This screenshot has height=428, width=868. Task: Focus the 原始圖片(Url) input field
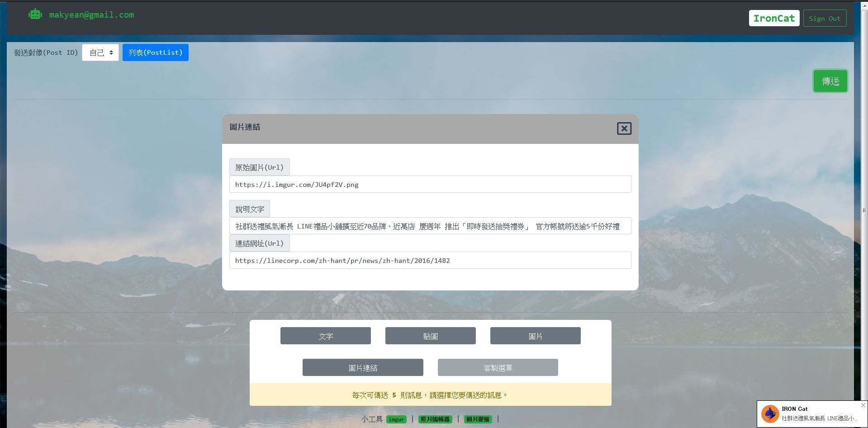click(x=430, y=184)
